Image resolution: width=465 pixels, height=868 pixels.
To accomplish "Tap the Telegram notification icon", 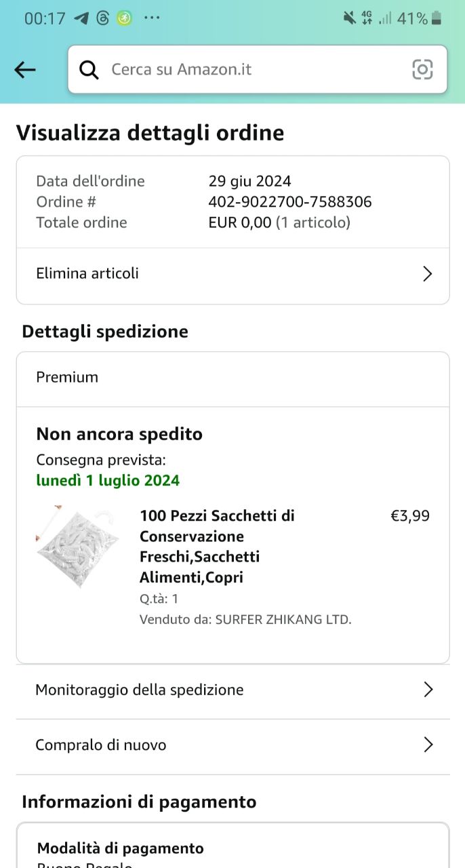I will (x=81, y=18).
